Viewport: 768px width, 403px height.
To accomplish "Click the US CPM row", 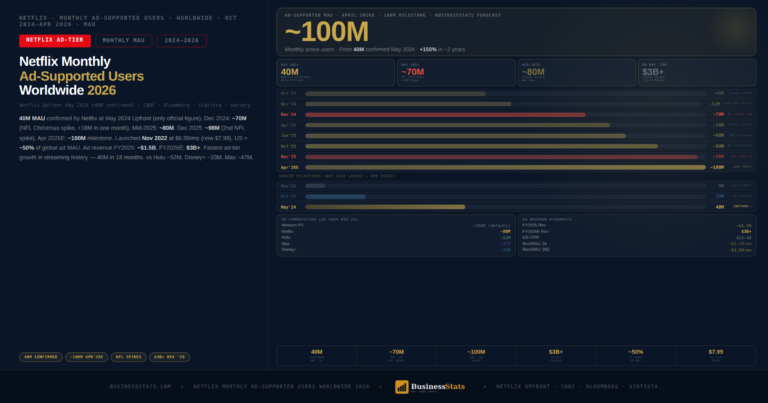I will point(637,237).
